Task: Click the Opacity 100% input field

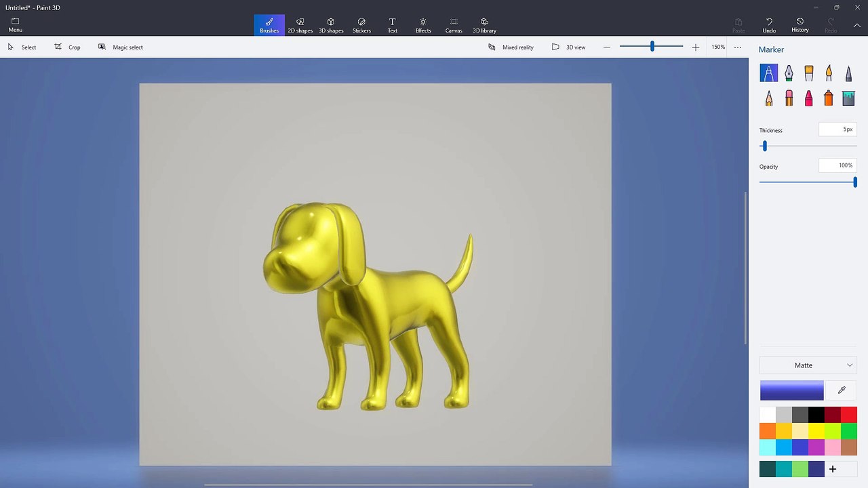Action: [837, 165]
